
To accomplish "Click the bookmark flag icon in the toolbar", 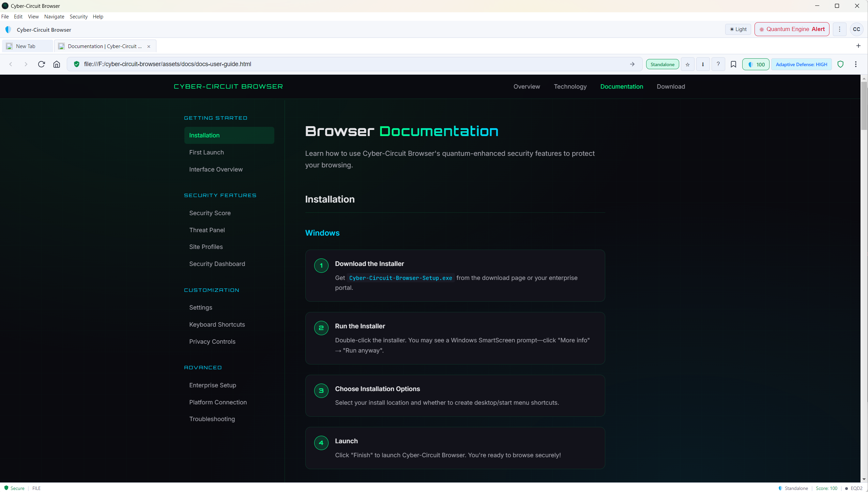I will coord(733,64).
